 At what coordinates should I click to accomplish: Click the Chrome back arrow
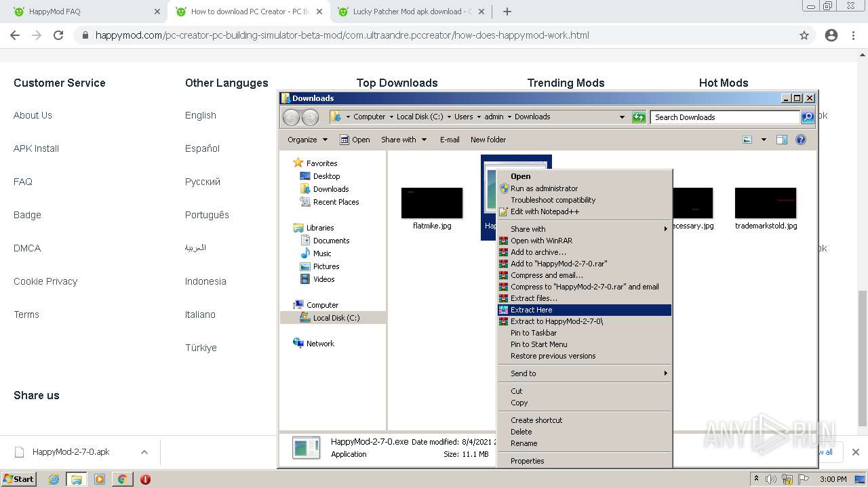coord(15,35)
